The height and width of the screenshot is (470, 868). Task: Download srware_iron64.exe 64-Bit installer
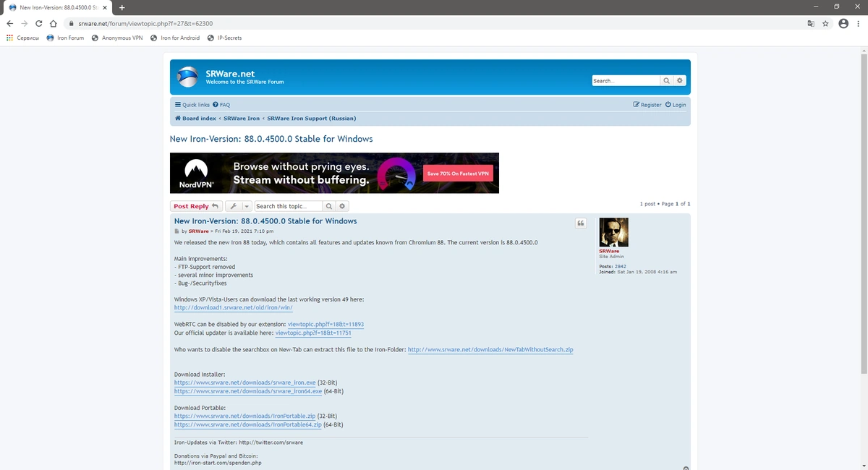pyautogui.click(x=248, y=391)
